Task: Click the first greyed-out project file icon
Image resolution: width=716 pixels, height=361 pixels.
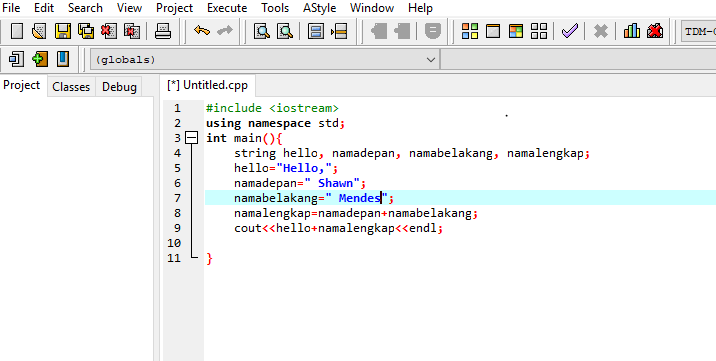Action: (379, 31)
